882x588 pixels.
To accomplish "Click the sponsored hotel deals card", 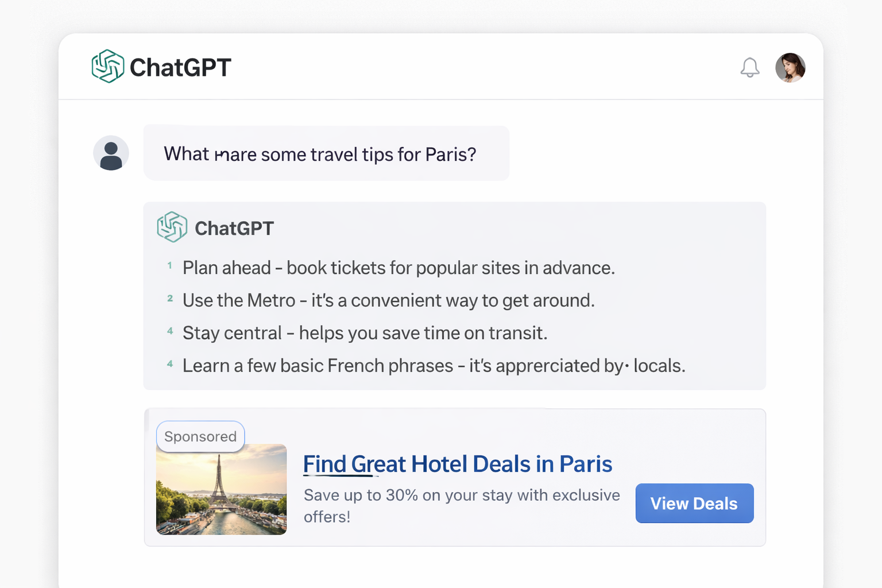I will coord(455,477).
